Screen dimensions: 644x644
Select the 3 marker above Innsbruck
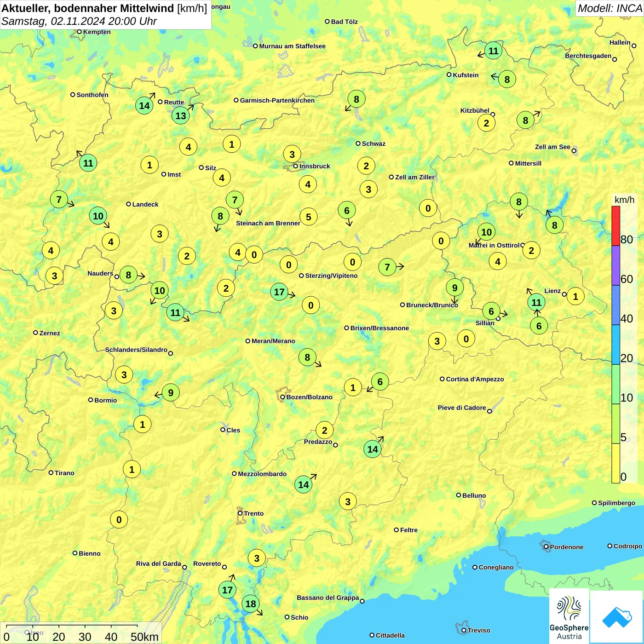click(292, 154)
